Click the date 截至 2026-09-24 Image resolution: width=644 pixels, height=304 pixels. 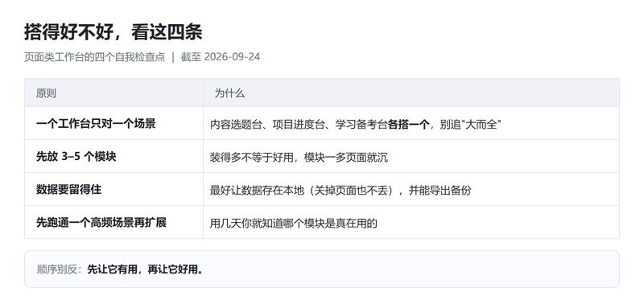pos(221,57)
